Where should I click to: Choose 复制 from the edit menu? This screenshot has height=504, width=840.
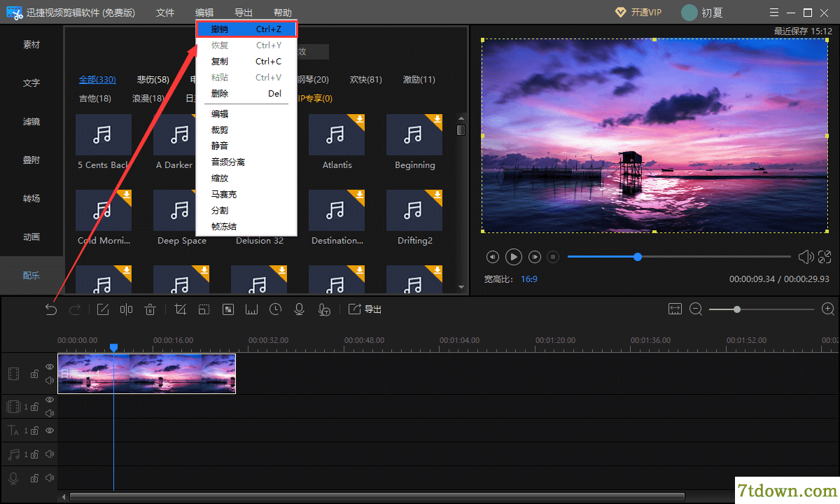tap(247, 61)
